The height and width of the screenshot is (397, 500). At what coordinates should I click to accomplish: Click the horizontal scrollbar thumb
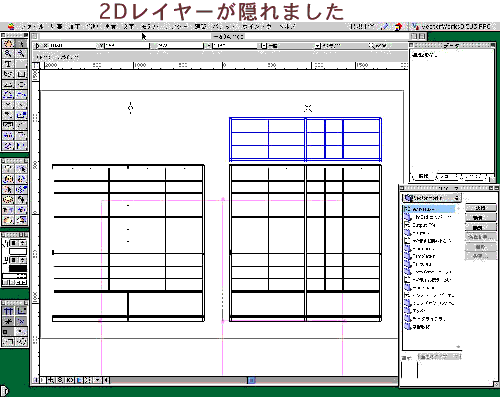point(252,380)
